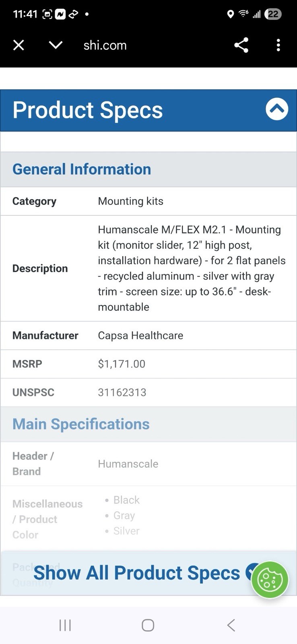Image resolution: width=297 pixels, height=644 pixels.
Task: Share this page via share icon
Action: coord(241,45)
